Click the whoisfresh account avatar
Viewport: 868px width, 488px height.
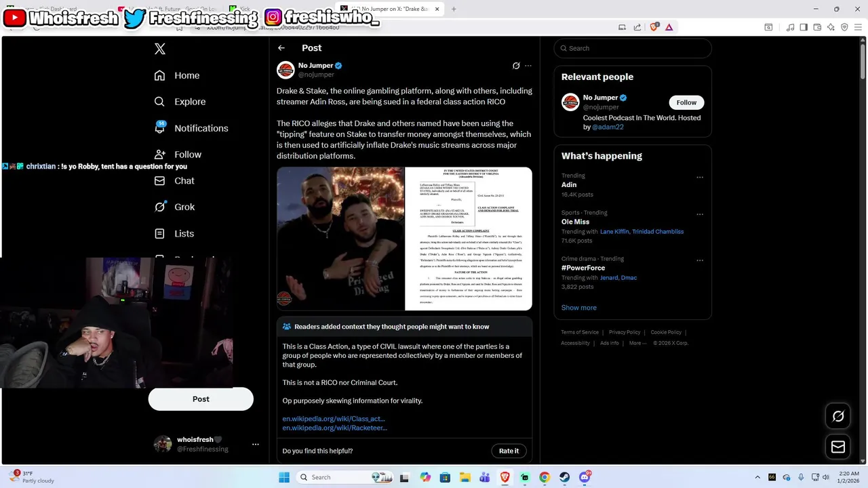[x=163, y=444]
